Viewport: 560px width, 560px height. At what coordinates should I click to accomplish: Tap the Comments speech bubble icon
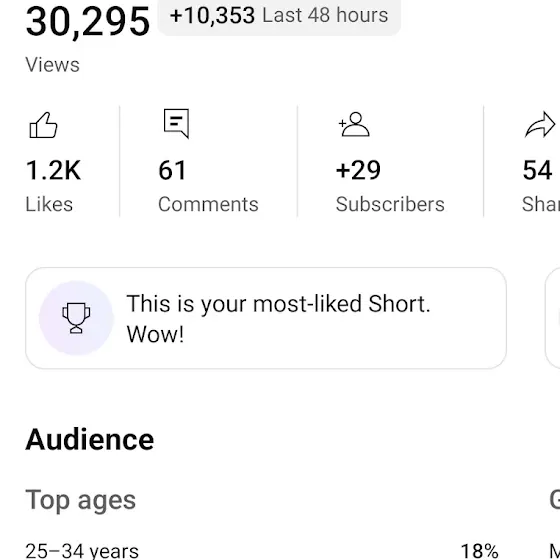pyautogui.click(x=176, y=124)
